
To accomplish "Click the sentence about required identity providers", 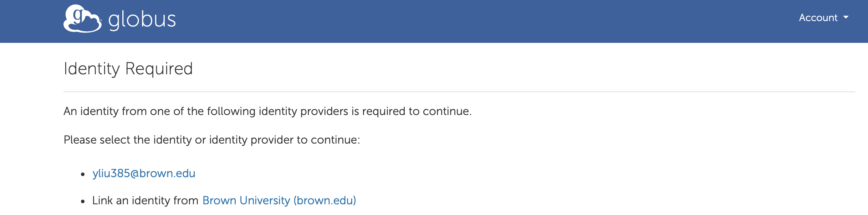I will [267, 111].
